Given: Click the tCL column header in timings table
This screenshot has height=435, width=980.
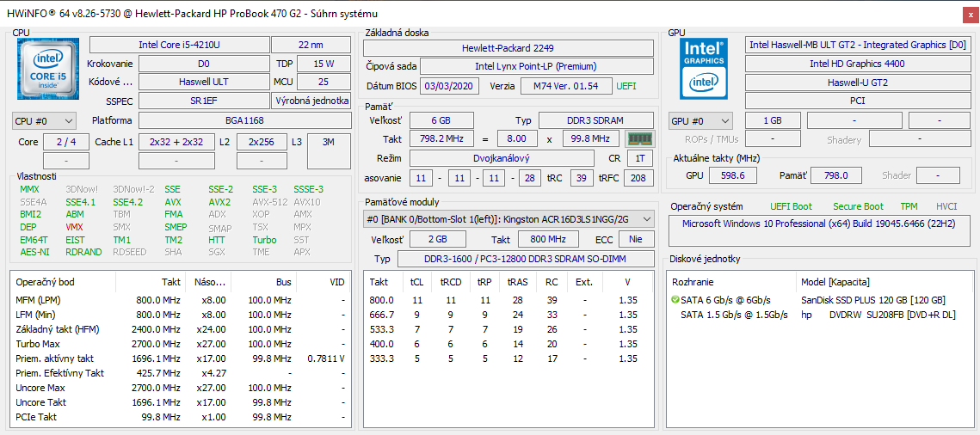Looking at the screenshot, I should (x=417, y=282).
